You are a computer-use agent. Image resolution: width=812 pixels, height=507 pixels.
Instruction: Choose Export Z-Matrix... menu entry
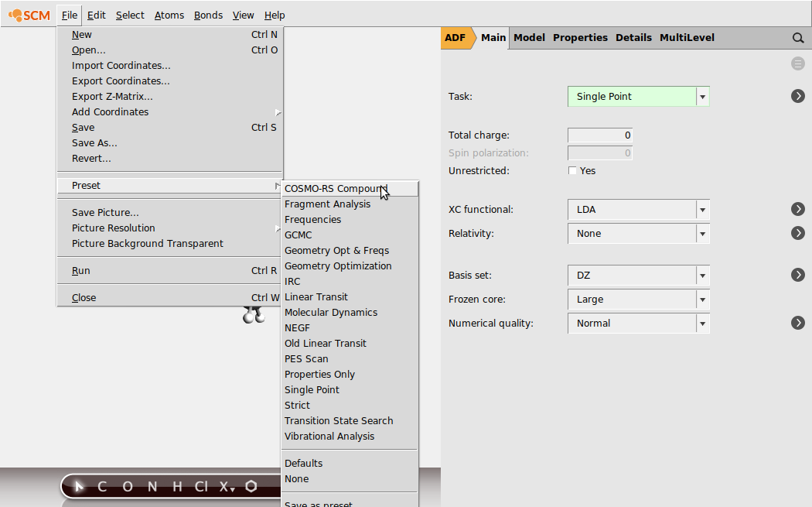(170, 97)
